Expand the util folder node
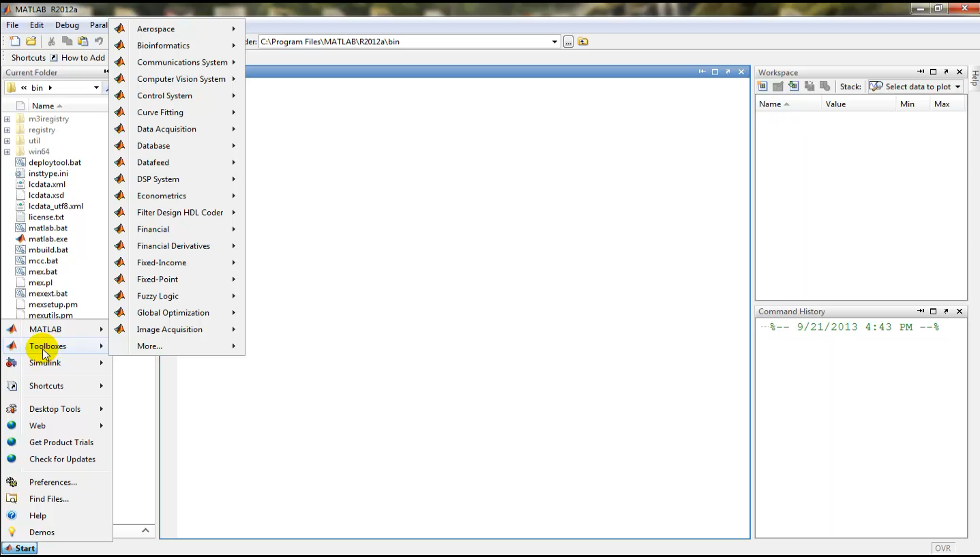The width and height of the screenshot is (980, 557). pos(7,141)
